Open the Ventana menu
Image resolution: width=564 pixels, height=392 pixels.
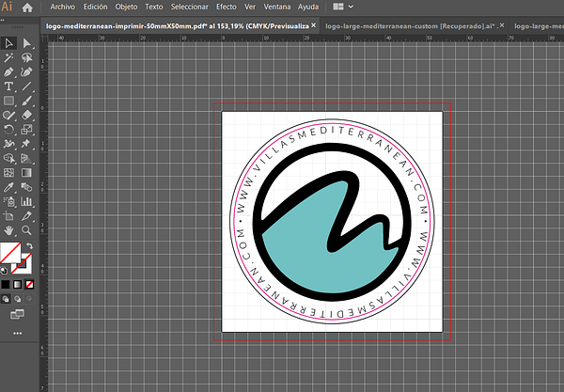coord(277,7)
